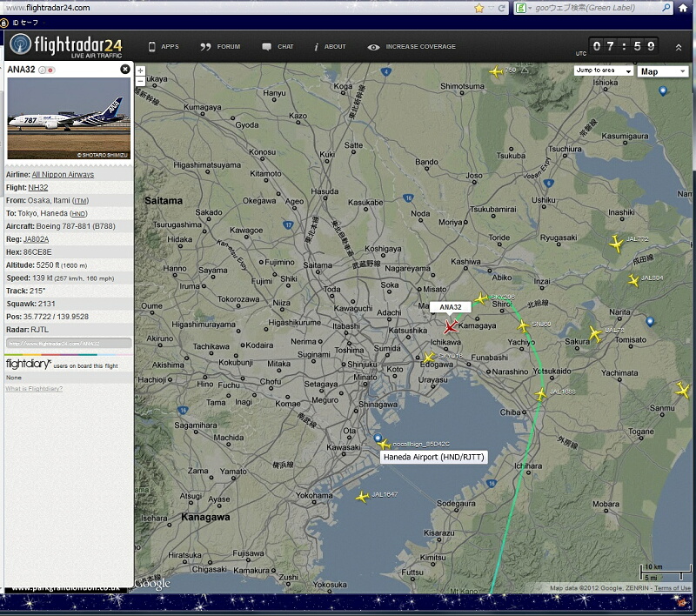Click the goo web search field
This screenshot has height=616, width=696.
coord(595,8)
